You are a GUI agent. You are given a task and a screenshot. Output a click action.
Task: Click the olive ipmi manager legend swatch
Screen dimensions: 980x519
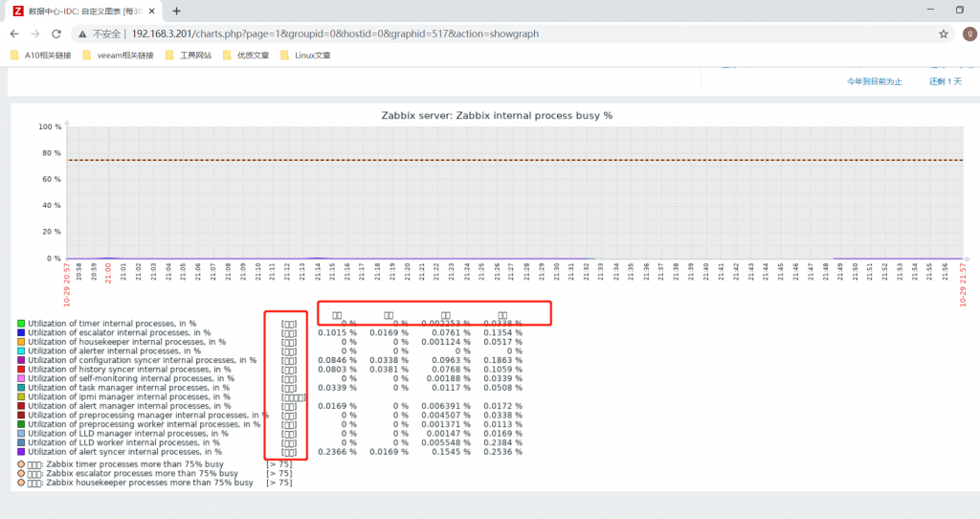tap(21, 396)
